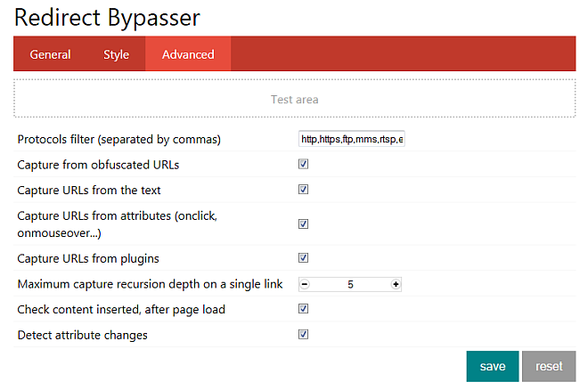
Task: Click the recursion depth value 5
Action: pyautogui.click(x=350, y=284)
